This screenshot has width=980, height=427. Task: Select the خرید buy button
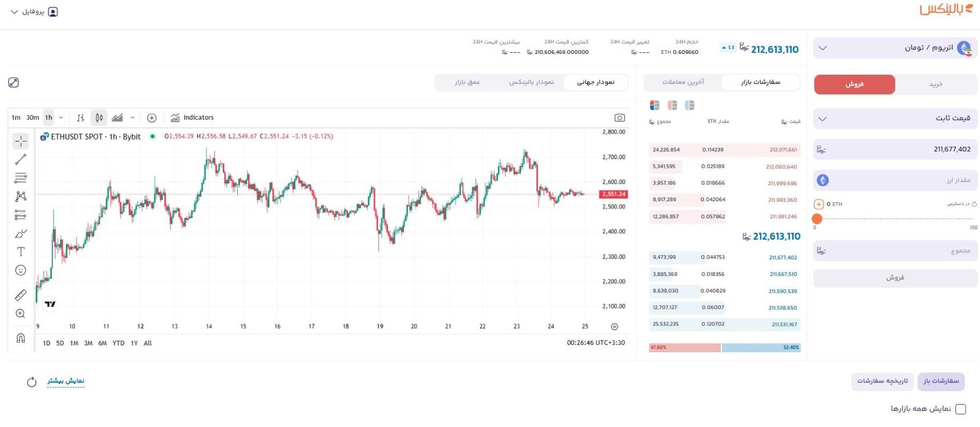tap(936, 84)
